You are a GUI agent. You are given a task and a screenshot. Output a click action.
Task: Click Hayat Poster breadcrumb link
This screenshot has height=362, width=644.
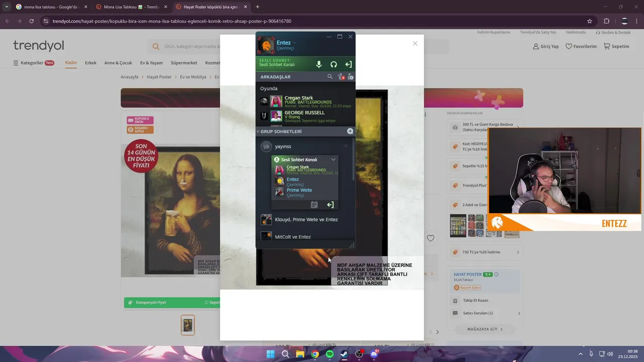click(x=159, y=77)
